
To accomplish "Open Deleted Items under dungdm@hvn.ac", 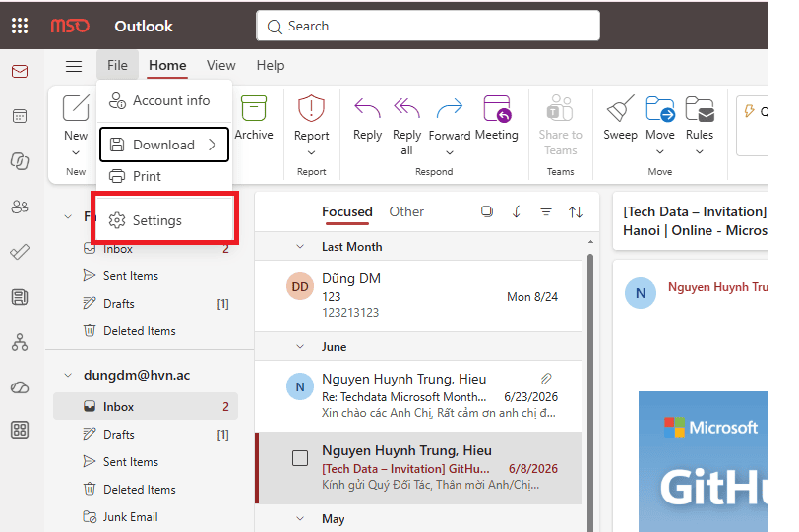I will 146,490.
